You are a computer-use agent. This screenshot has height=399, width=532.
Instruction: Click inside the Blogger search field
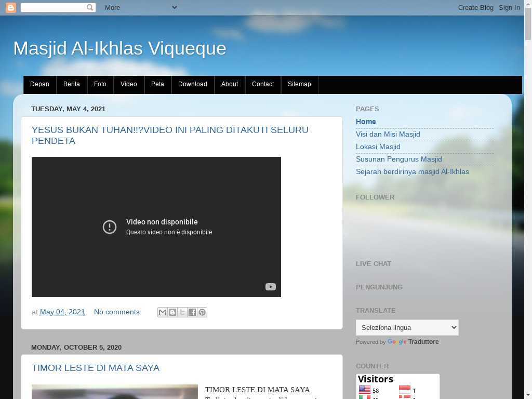(x=53, y=7)
